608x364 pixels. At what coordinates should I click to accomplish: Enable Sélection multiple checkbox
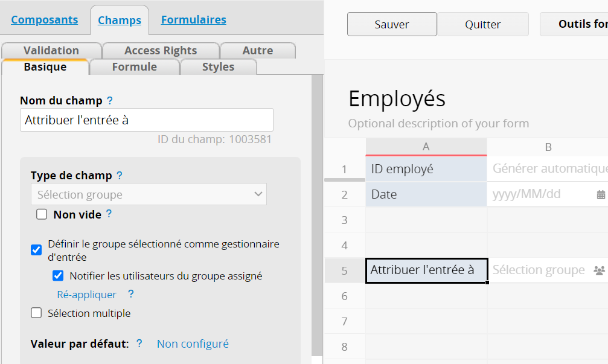36,313
